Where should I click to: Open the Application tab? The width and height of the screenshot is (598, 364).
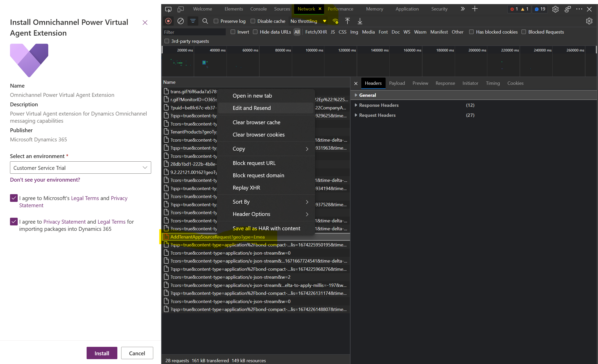(407, 9)
